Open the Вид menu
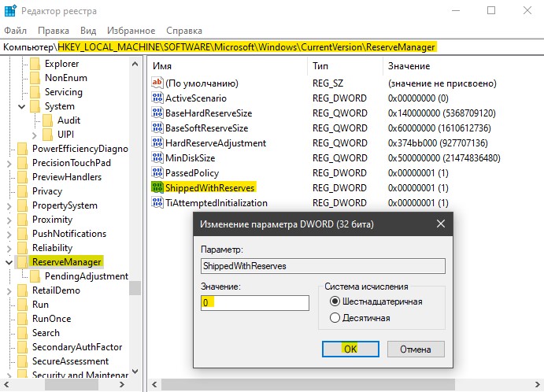The image size is (544, 392). [88, 31]
